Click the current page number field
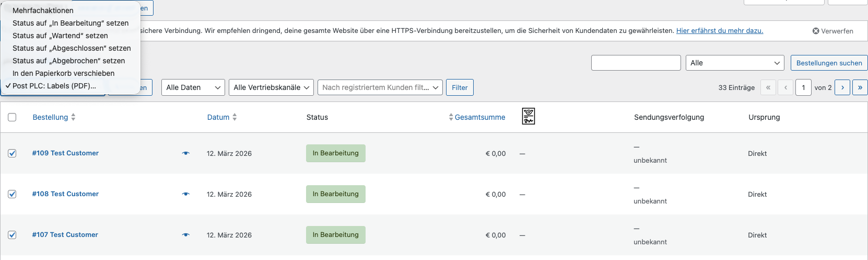 [803, 87]
